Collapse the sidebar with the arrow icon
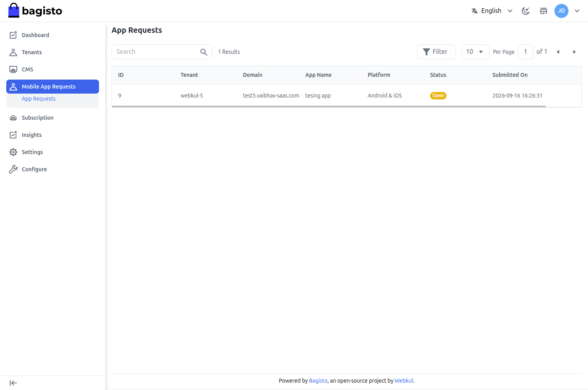This screenshot has height=390, width=588. pos(13,383)
